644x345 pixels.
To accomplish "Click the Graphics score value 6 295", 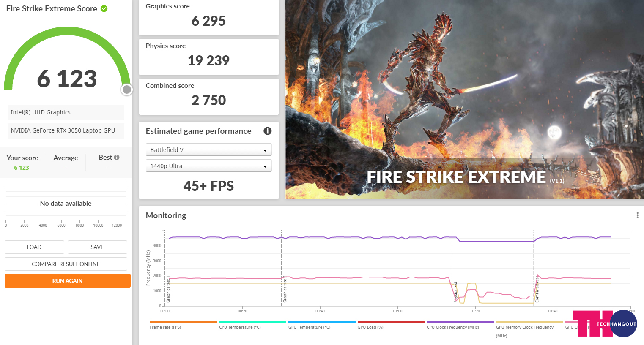I will tap(208, 21).
